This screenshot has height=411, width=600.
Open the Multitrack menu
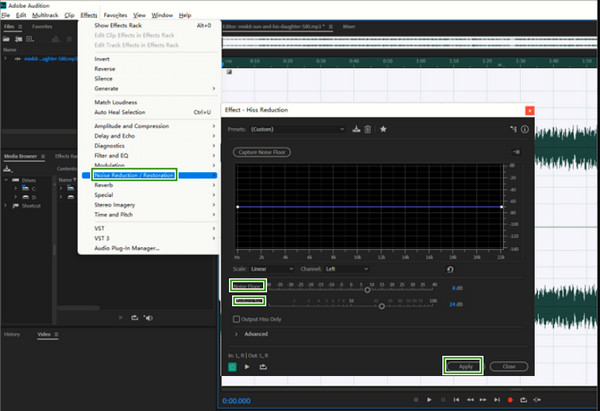pyautogui.click(x=45, y=15)
